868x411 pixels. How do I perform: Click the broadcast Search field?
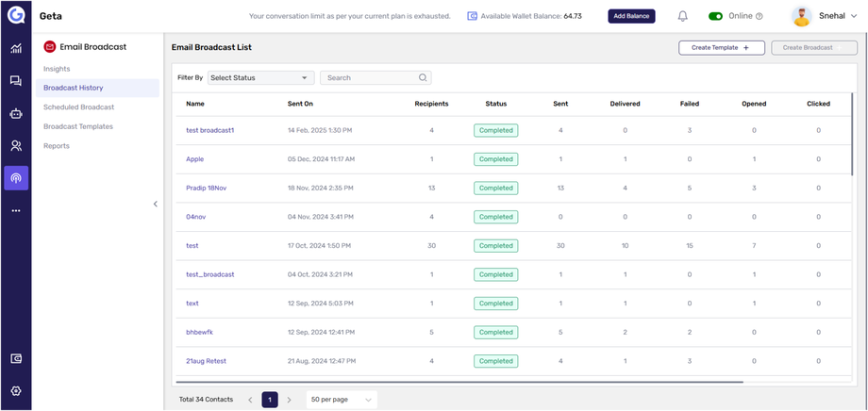tap(370, 78)
